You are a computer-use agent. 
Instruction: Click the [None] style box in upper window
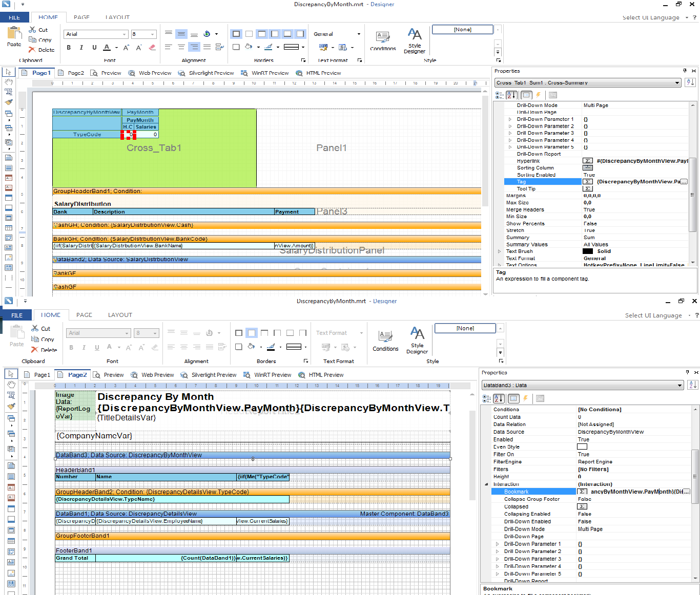[463, 30]
